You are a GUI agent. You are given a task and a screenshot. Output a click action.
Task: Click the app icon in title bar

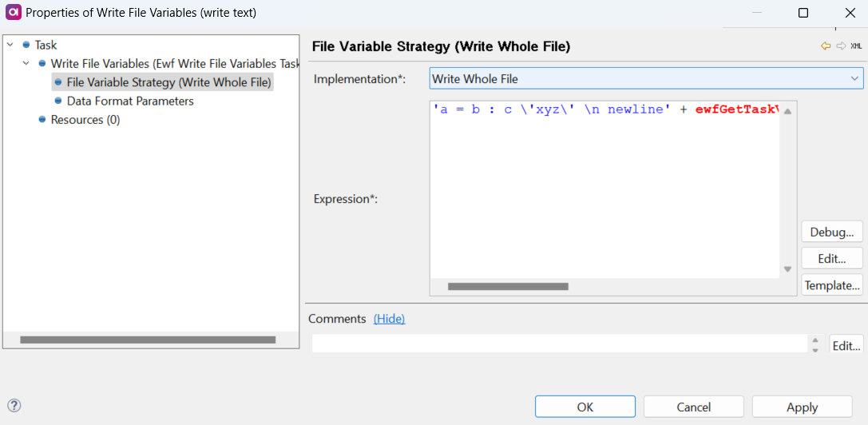(x=13, y=13)
